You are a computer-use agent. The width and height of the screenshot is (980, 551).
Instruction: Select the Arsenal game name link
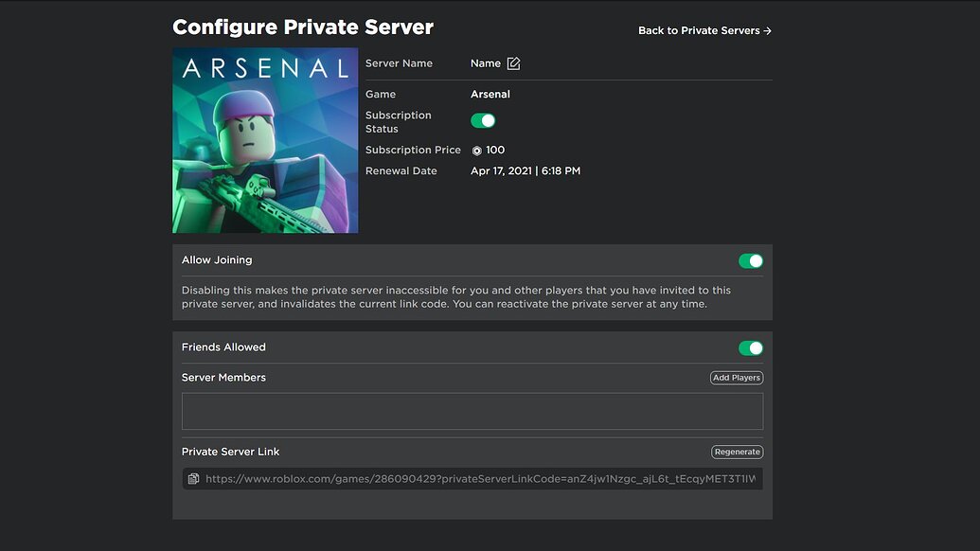[x=490, y=94]
